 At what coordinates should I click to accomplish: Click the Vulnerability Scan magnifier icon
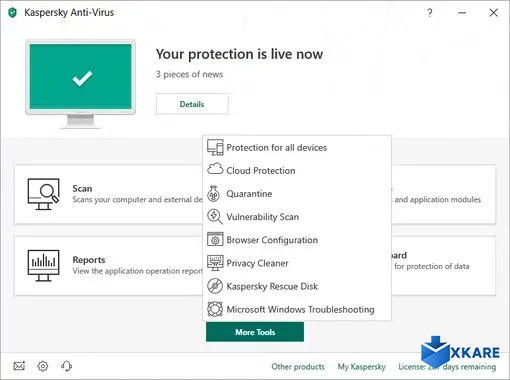point(215,217)
